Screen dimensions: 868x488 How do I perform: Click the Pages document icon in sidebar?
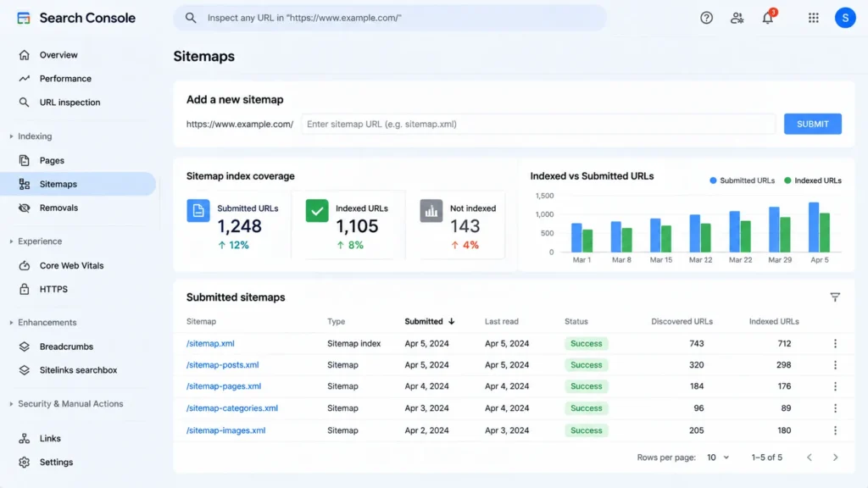(x=24, y=160)
